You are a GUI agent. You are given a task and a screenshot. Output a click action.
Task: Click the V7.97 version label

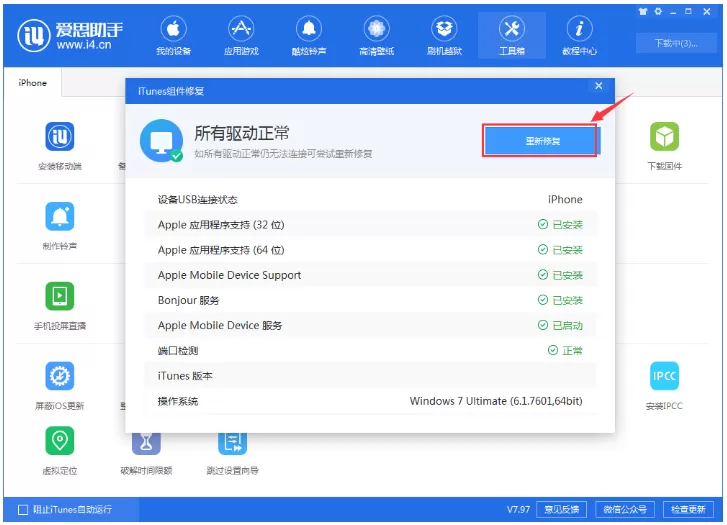[x=518, y=509]
